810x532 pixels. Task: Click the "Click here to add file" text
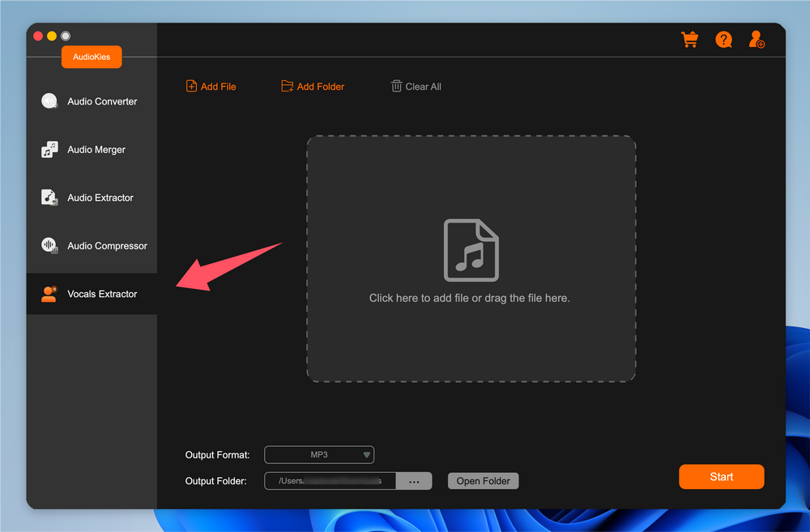click(x=469, y=298)
